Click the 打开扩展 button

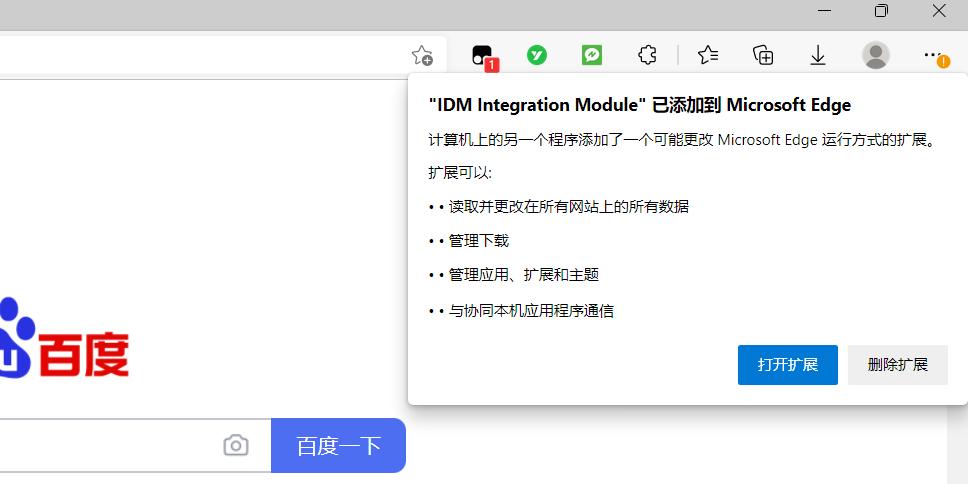click(788, 365)
